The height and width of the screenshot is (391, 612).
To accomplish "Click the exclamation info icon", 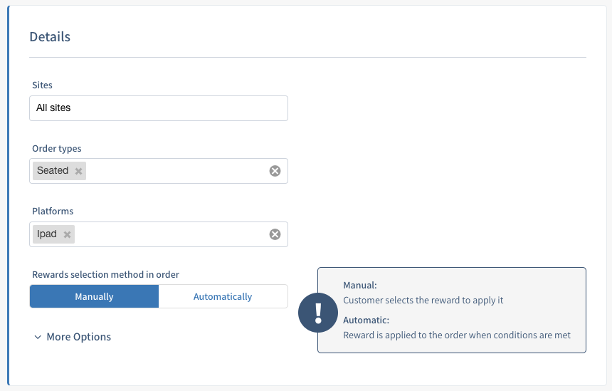I will 318,313.
